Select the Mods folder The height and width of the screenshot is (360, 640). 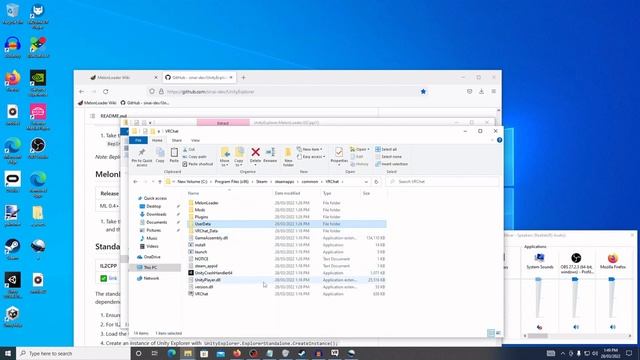[x=287, y=210]
